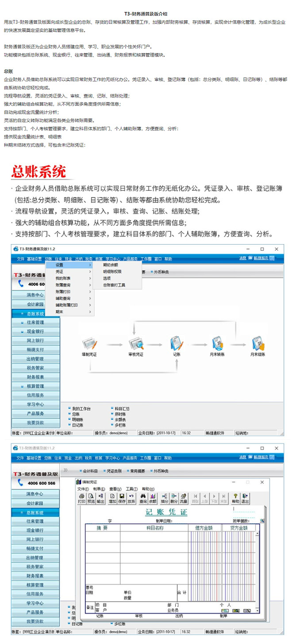Click 预览 toolbar icon in 填制凭证 dialog

click(x=91, y=498)
